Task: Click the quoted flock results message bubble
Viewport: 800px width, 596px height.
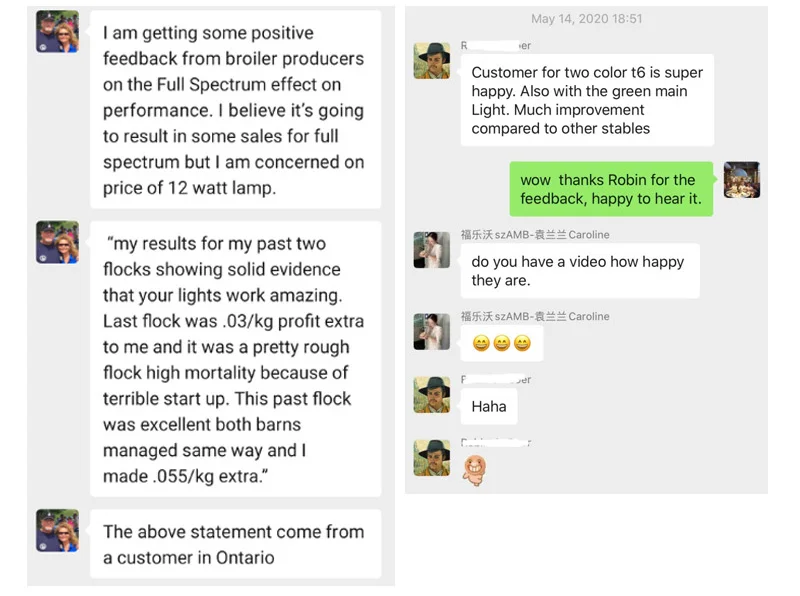Action: click(x=234, y=359)
